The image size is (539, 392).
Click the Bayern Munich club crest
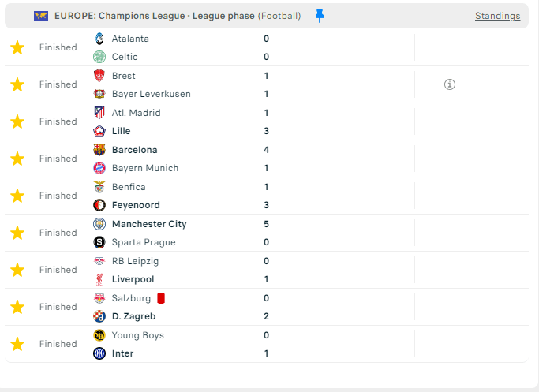(99, 168)
